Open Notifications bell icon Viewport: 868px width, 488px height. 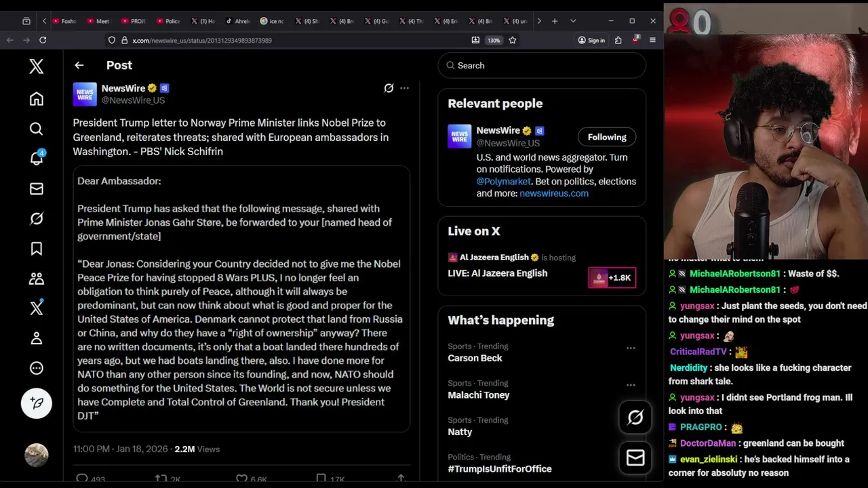tap(37, 158)
